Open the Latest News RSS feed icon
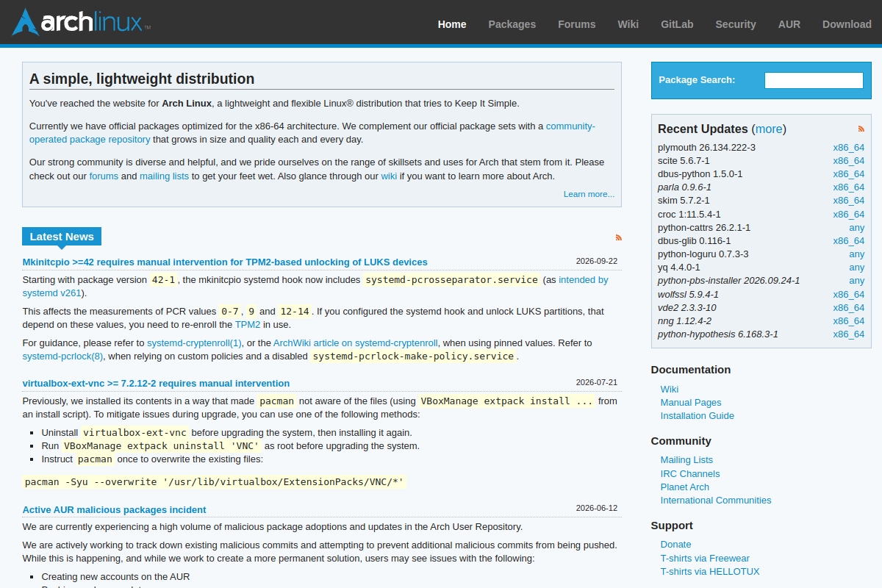This screenshot has width=882, height=588. pos(619,237)
